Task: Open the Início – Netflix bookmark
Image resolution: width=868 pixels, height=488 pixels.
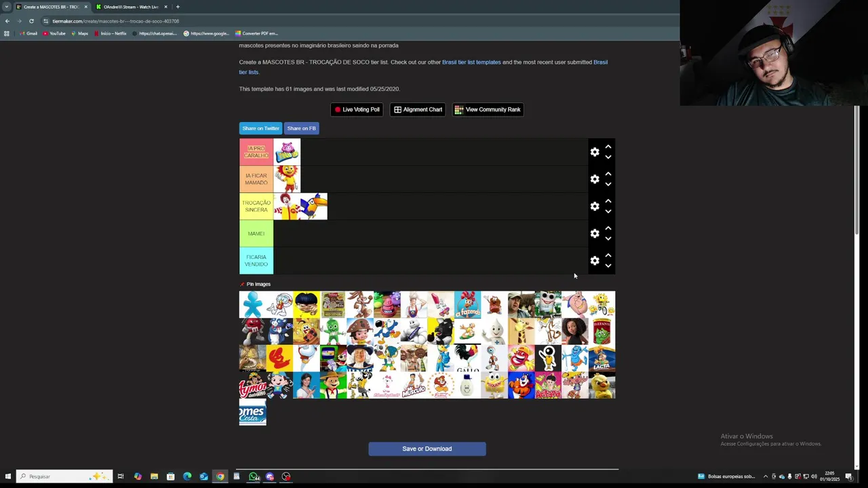Action: [110, 33]
